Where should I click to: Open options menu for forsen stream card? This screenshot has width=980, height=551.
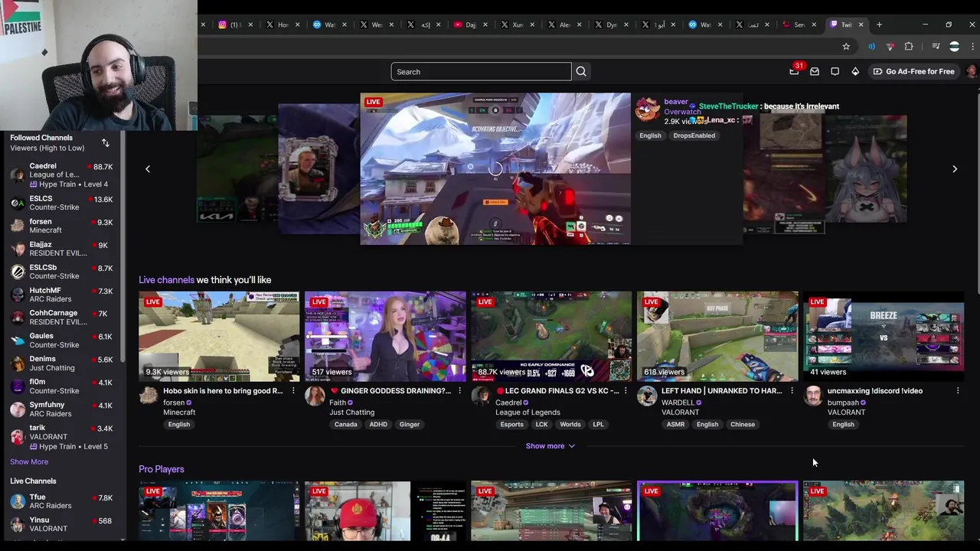coord(293,391)
